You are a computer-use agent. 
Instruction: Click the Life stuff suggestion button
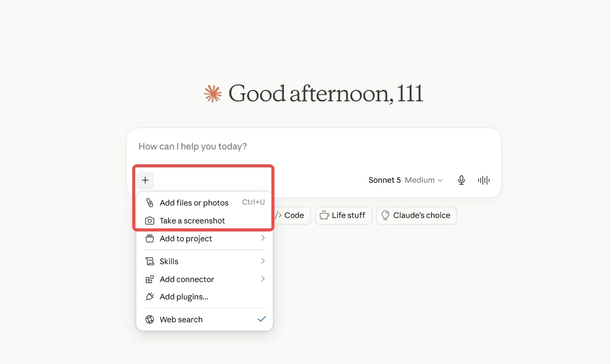click(344, 216)
